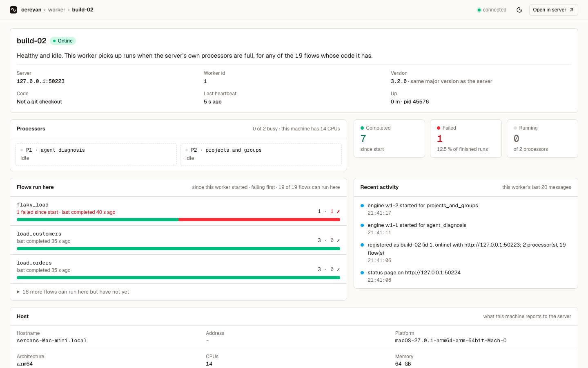Viewport: 588px width, 368px height.
Task: Click load_customers progress bar
Action: pyautogui.click(x=178, y=249)
